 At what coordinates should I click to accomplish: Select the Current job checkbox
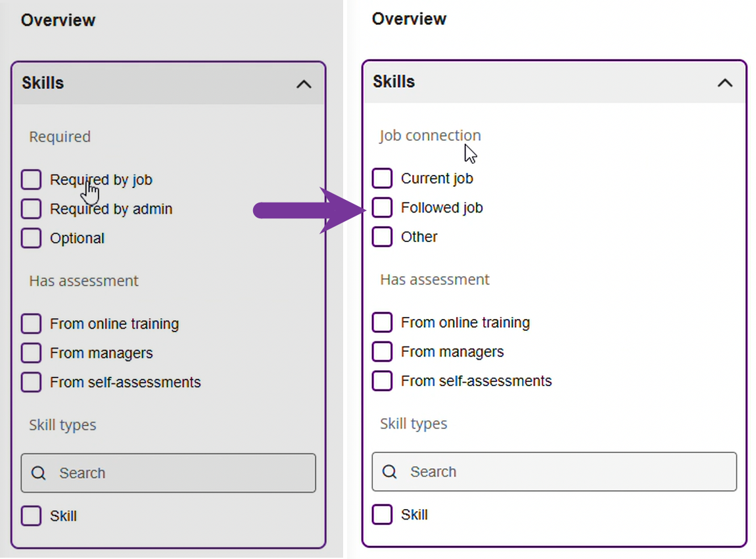point(382,178)
